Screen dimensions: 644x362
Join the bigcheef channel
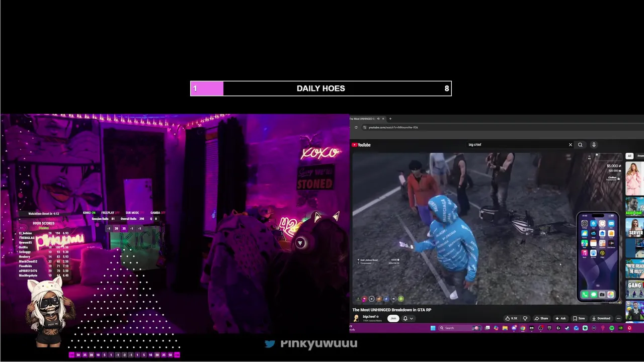click(393, 318)
